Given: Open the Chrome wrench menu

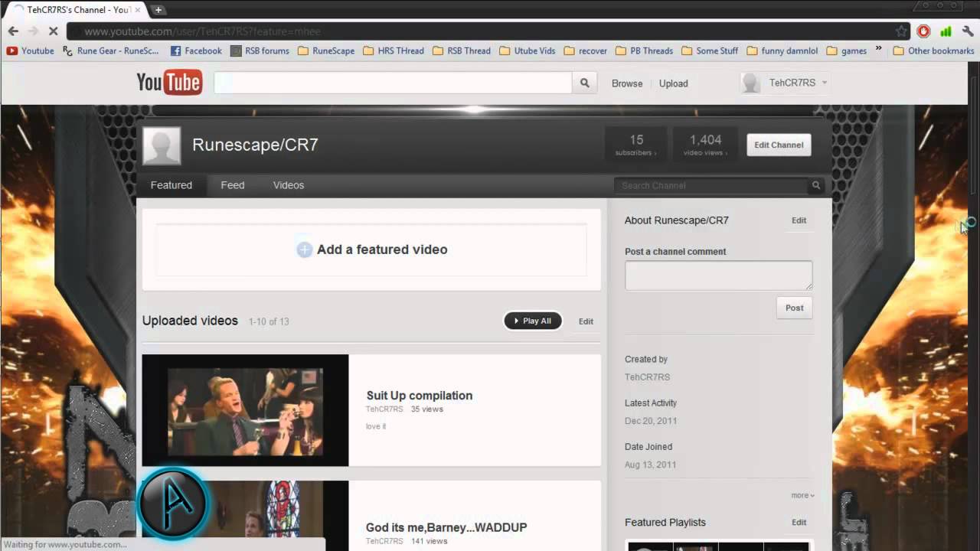Looking at the screenshot, I should pyautogui.click(x=968, y=31).
